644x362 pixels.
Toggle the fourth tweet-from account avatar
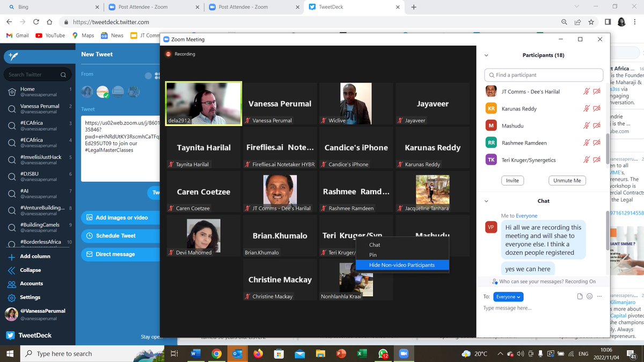pos(134,92)
